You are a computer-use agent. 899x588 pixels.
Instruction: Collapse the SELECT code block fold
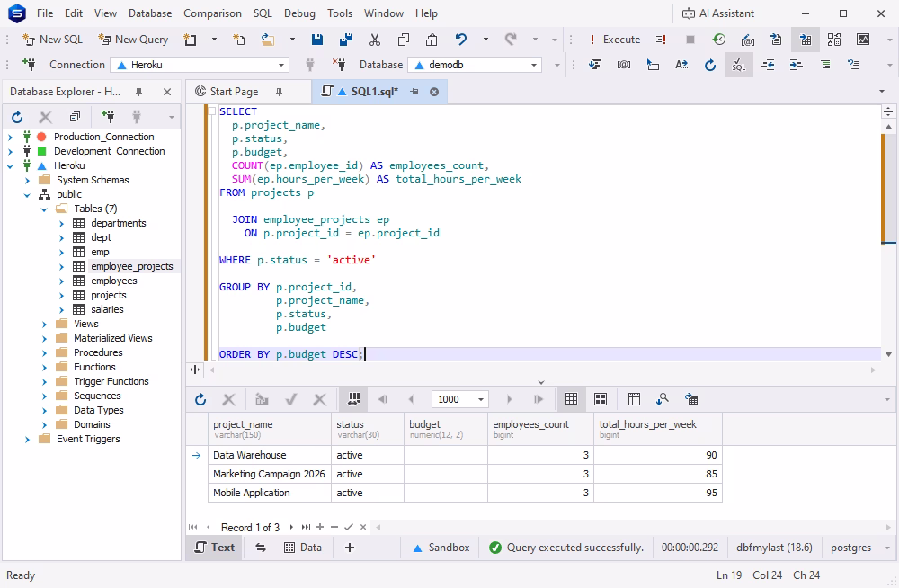pyautogui.click(x=211, y=111)
